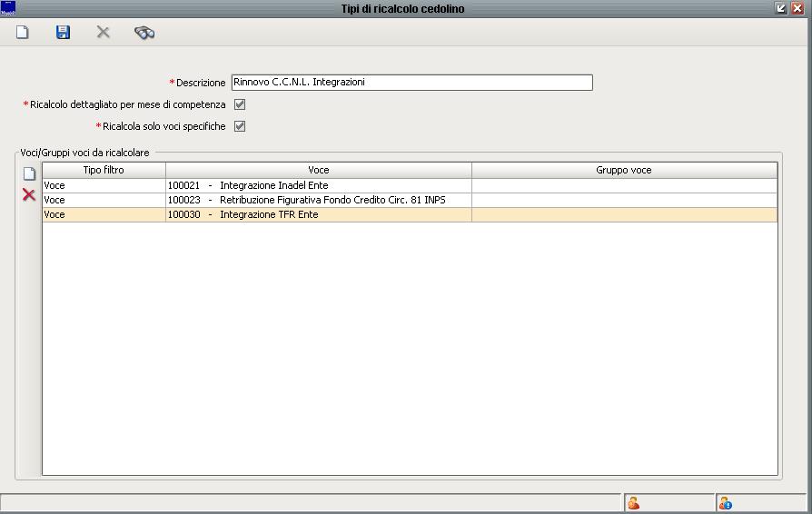The height and width of the screenshot is (514, 812).
Task: Select row 100023 Retribuzione Figurativa Fondo Credito
Action: click(x=410, y=200)
